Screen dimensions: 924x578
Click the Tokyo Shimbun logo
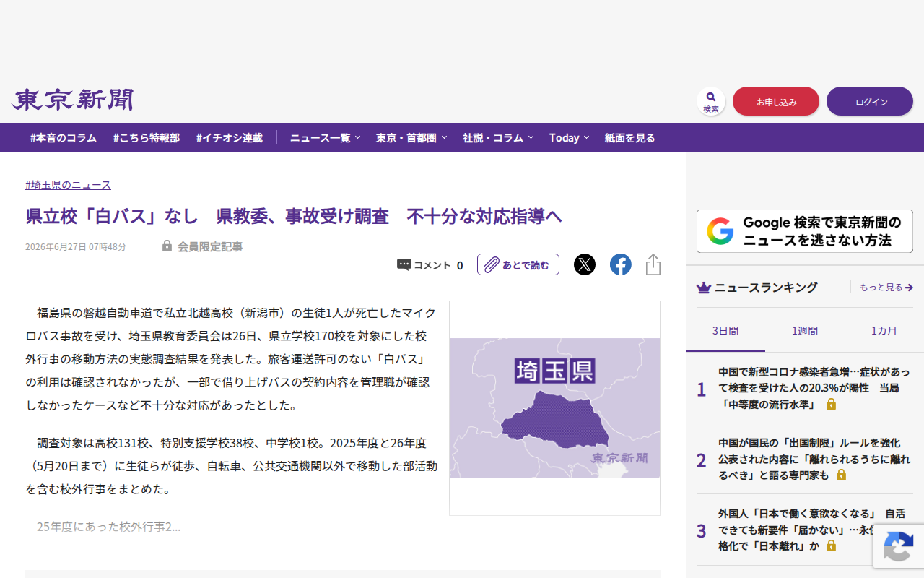[x=72, y=100]
